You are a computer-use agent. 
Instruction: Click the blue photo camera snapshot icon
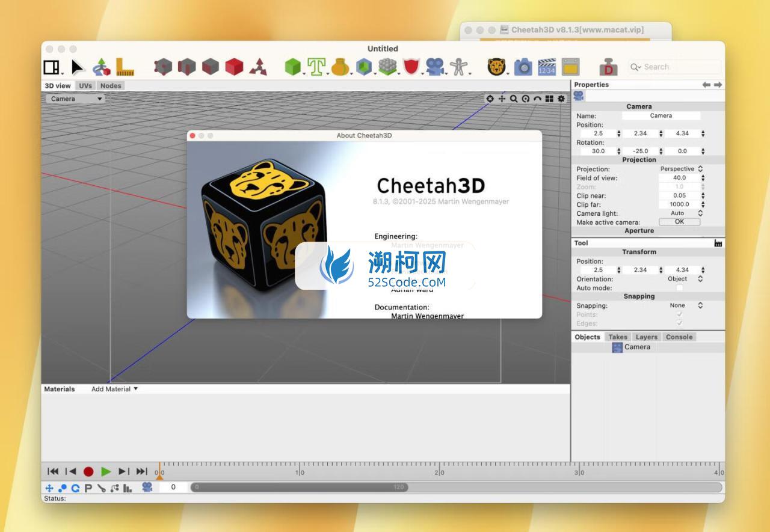pyautogui.click(x=523, y=67)
